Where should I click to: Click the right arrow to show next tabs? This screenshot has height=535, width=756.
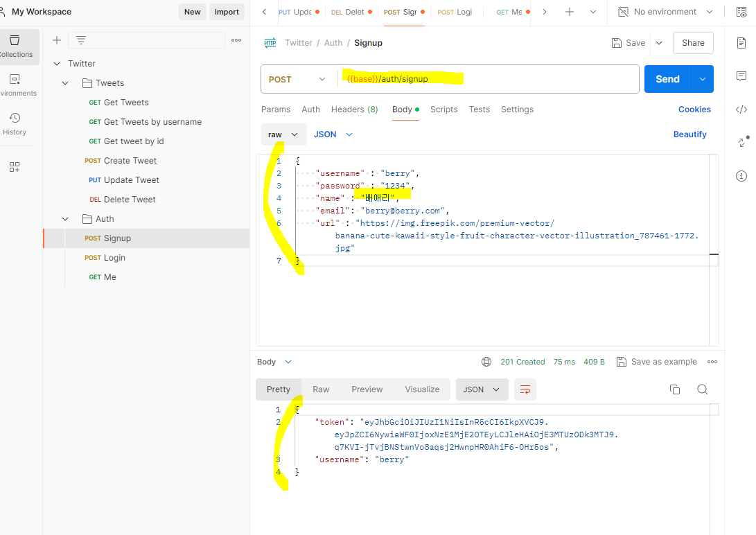click(x=545, y=12)
